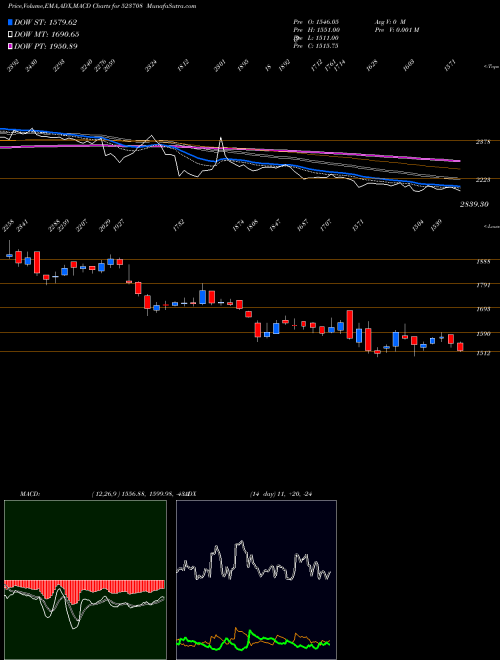Open the dark blue ADX indicator chart panel
This screenshot has height=660, width=500.
(x=256, y=580)
